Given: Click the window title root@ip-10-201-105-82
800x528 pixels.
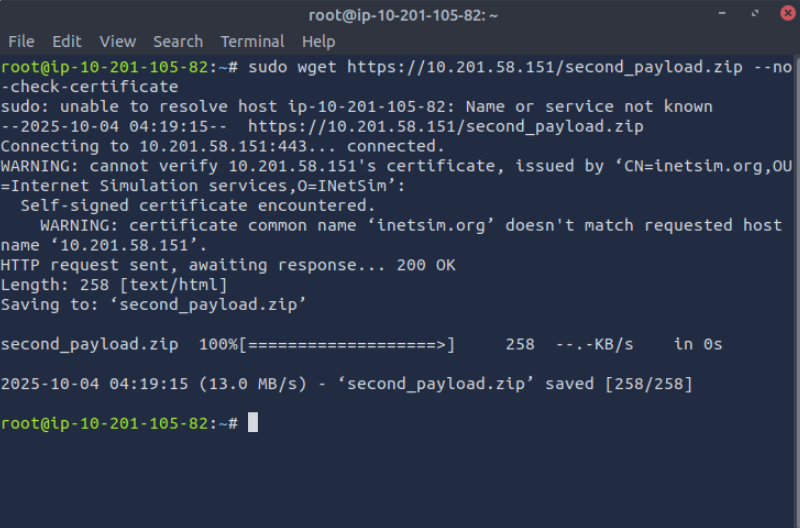Looking at the screenshot, I should click(399, 15).
